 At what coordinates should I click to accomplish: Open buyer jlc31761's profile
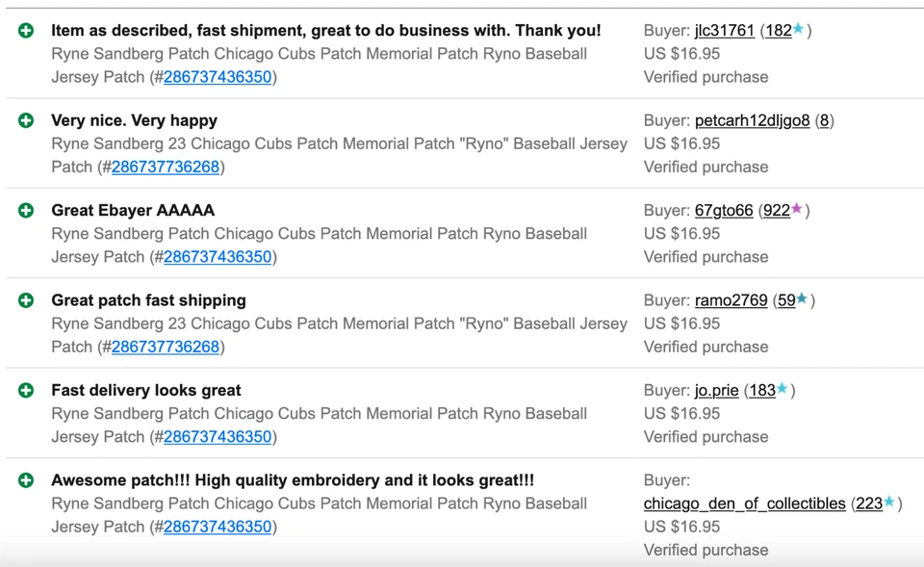click(724, 31)
